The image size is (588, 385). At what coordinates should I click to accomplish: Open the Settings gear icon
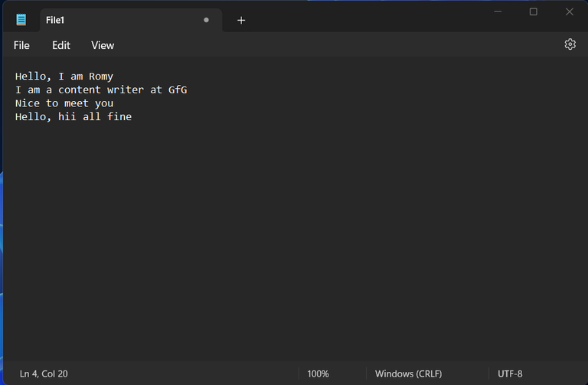[570, 44]
